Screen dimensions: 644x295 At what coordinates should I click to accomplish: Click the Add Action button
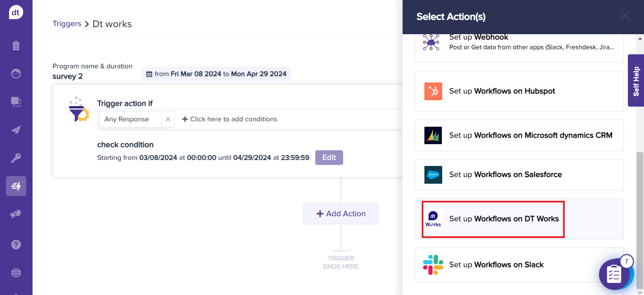341,214
